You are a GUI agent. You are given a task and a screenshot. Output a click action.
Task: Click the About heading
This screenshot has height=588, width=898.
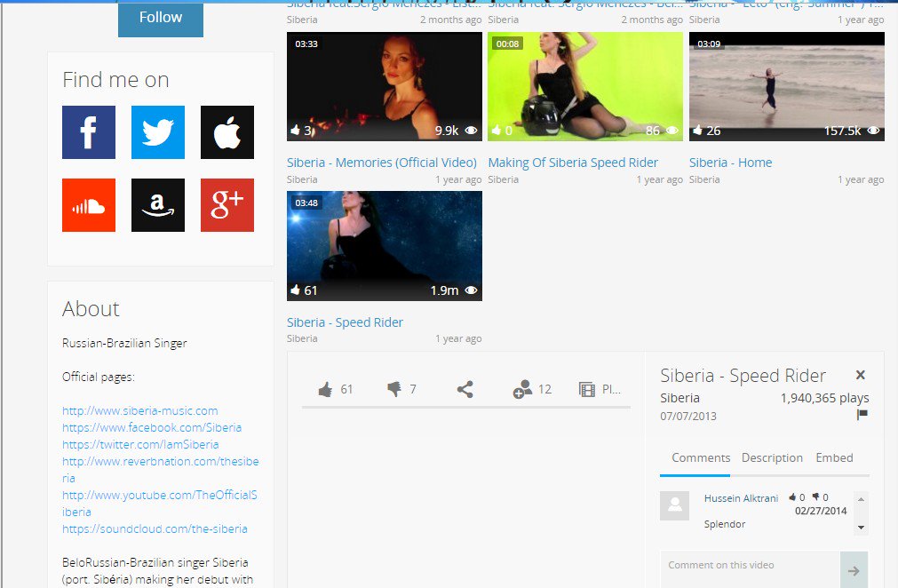tap(91, 309)
